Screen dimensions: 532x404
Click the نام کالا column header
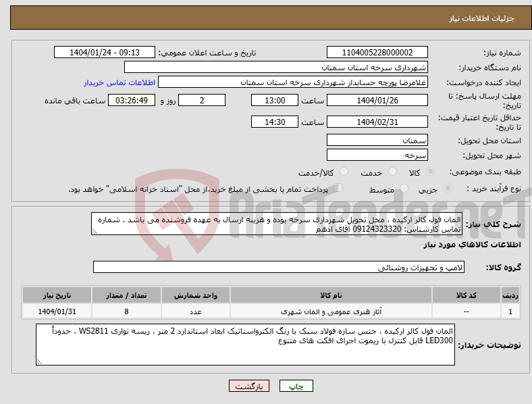331,295
